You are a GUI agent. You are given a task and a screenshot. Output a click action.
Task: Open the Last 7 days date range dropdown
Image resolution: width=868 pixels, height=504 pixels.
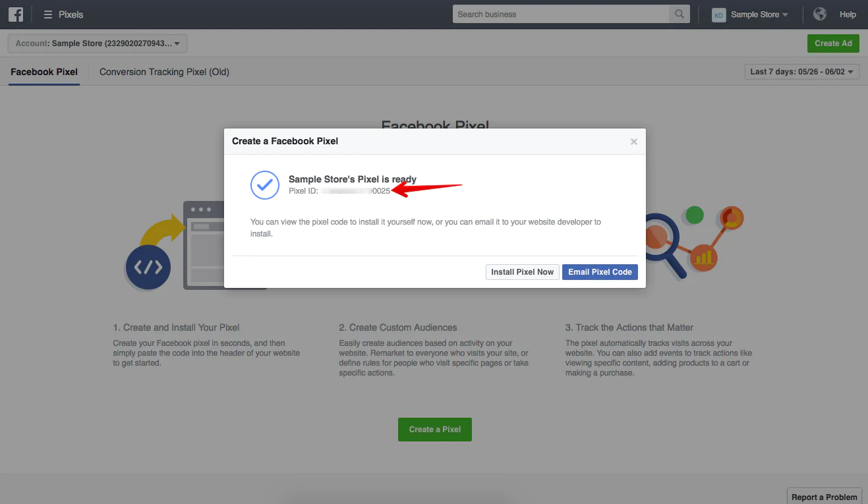pyautogui.click(x=801, y=71)
